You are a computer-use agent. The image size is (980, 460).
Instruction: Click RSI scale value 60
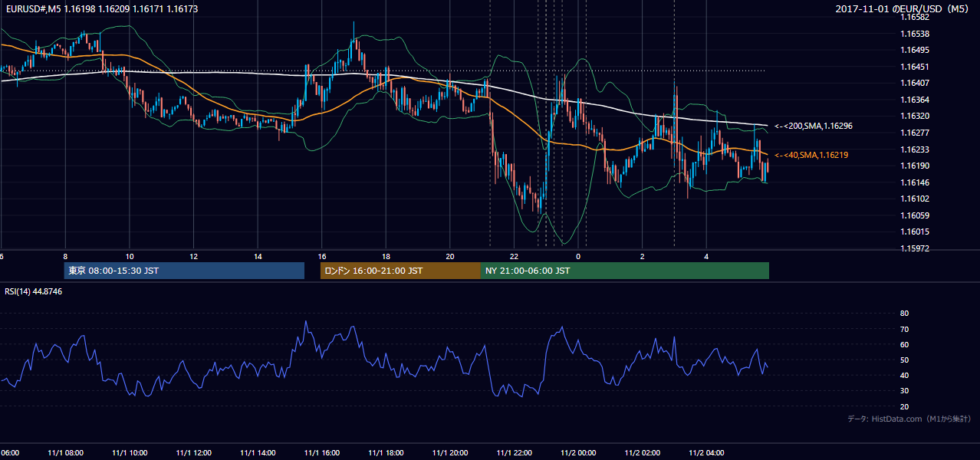pyautogui.click(x=904, y=344)
